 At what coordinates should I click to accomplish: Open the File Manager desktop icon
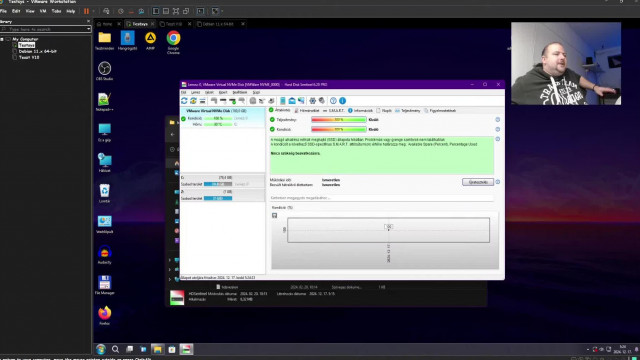tap(104, 284)
